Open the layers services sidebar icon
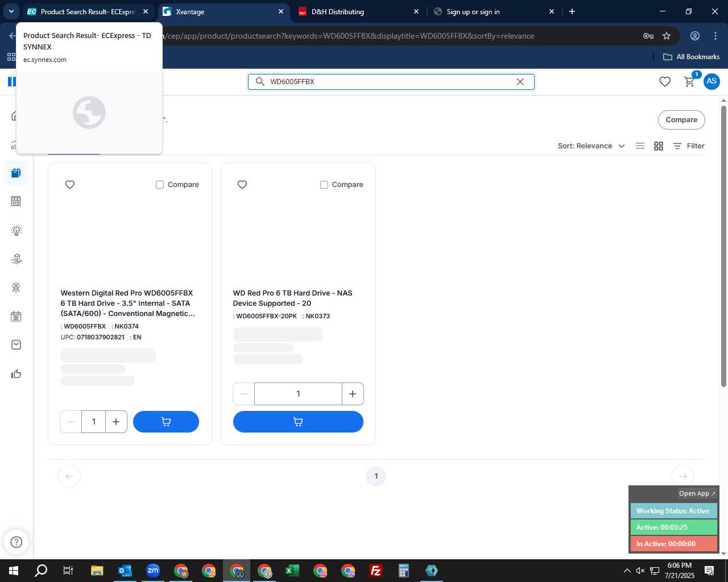 [16, 259]
